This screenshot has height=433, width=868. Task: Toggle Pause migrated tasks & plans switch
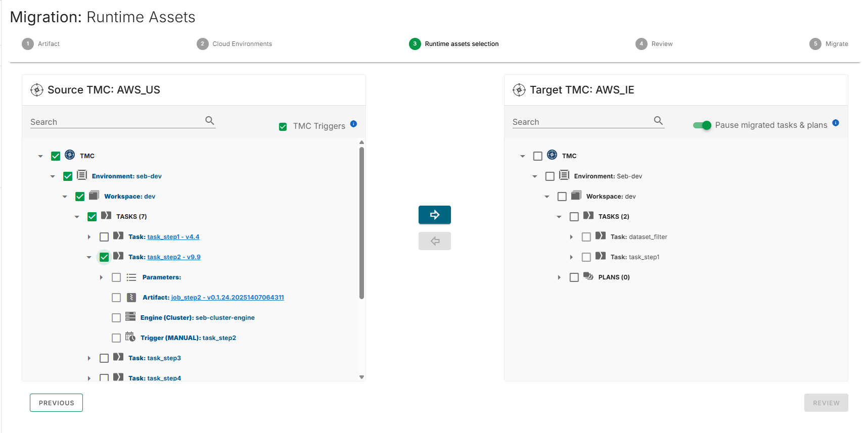click(702, 125)
